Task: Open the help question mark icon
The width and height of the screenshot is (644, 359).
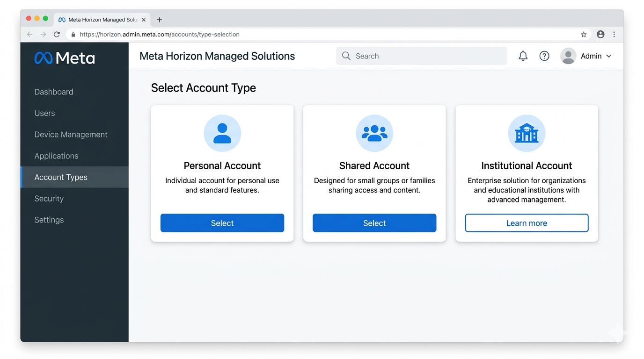Action: click(544, 56)
